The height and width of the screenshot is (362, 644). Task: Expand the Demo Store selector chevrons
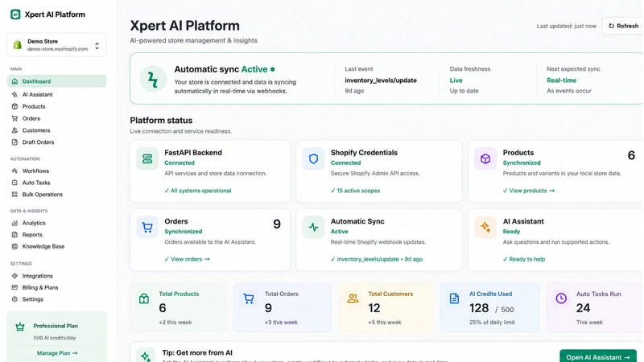click(97, 46)
